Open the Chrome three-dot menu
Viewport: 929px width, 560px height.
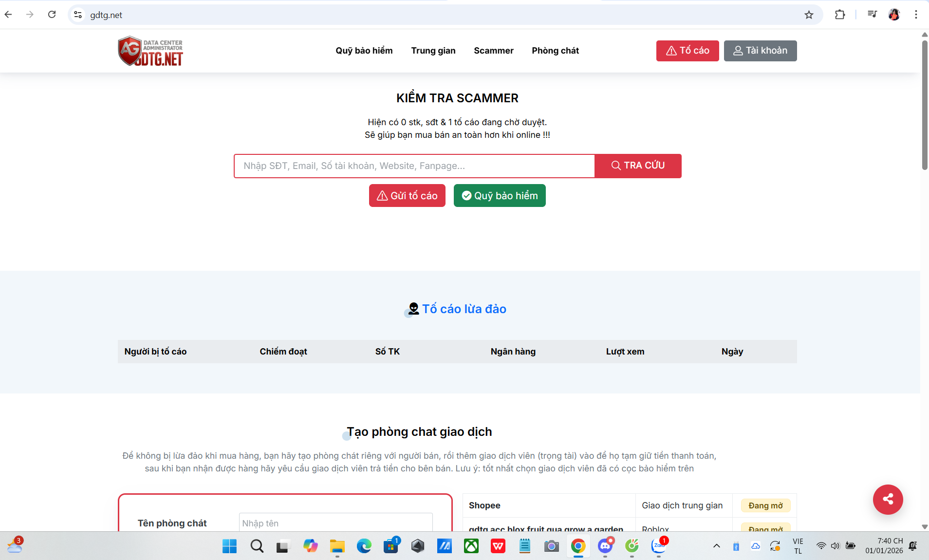[917, 15]
